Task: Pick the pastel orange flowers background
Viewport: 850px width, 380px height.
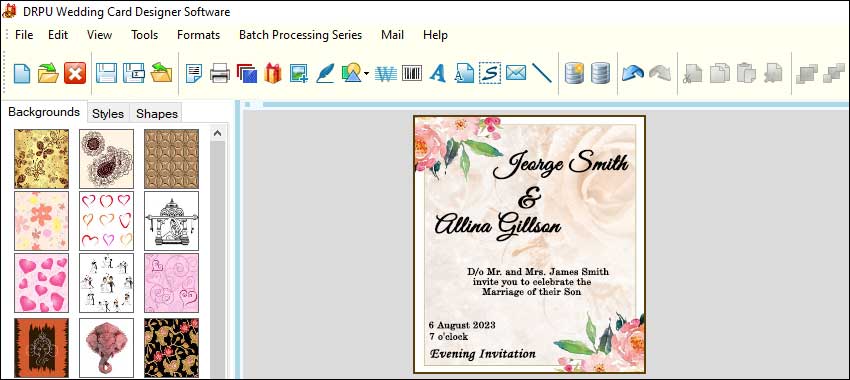Action: point(41,221)
